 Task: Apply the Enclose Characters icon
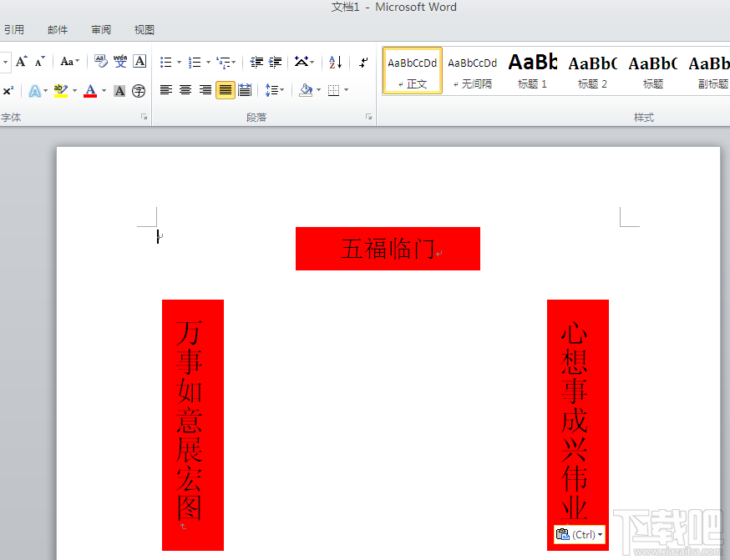click(139, 91)
